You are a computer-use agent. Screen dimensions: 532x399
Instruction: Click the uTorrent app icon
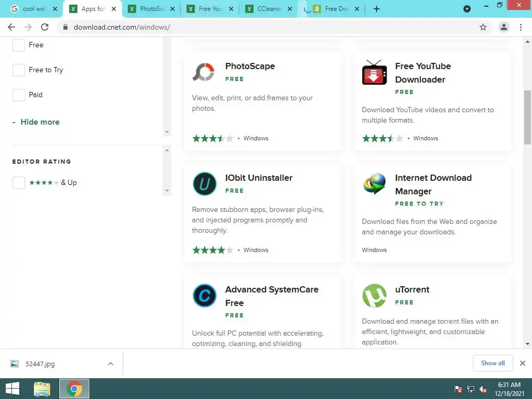[x=374, y=295]
